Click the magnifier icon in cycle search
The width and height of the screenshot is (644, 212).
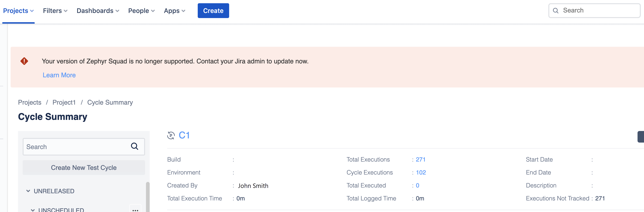click(x=134, y=146)
